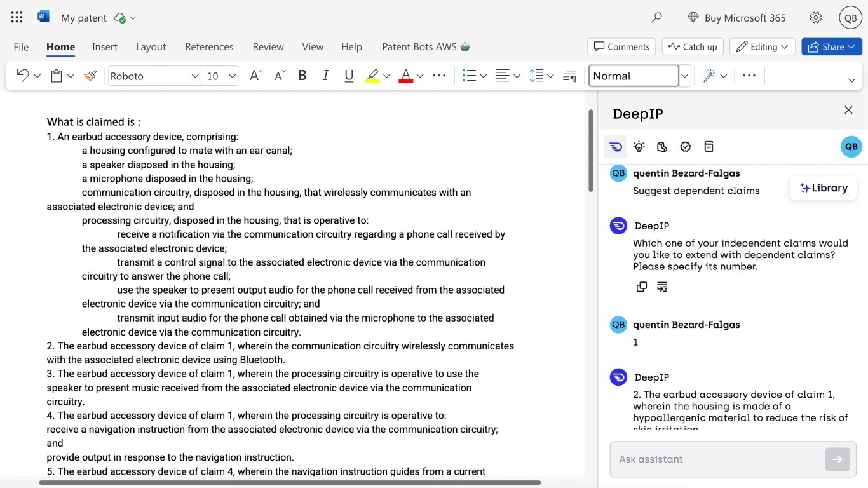Toggle Bold formatting
The image size is (868, 488).
302,76
